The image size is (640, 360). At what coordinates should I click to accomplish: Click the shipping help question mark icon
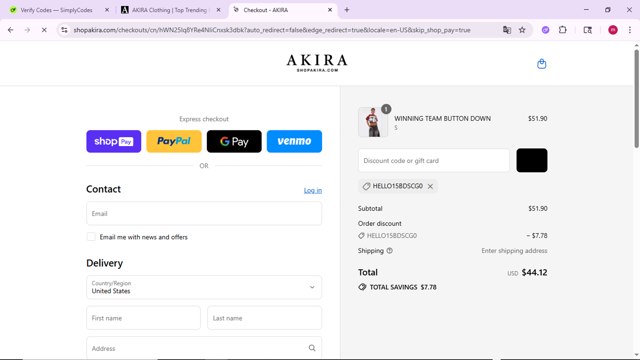389,251
